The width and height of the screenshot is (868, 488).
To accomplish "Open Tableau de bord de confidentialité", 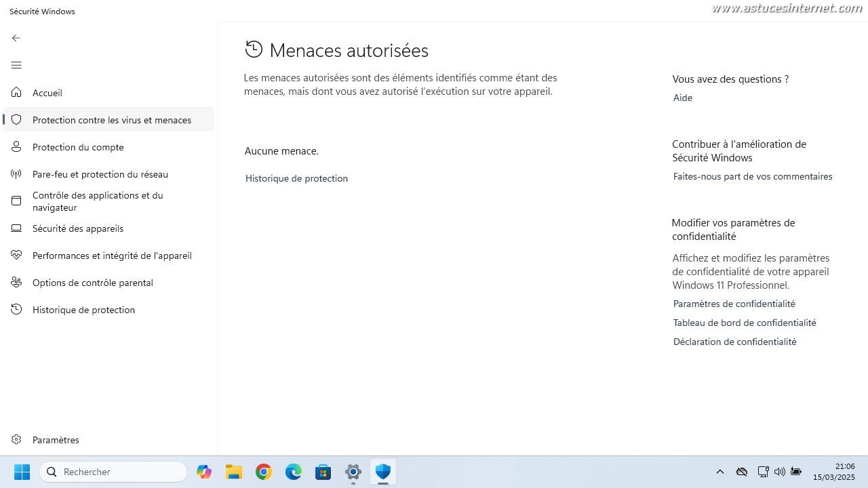I will click(x=744, y=323).
